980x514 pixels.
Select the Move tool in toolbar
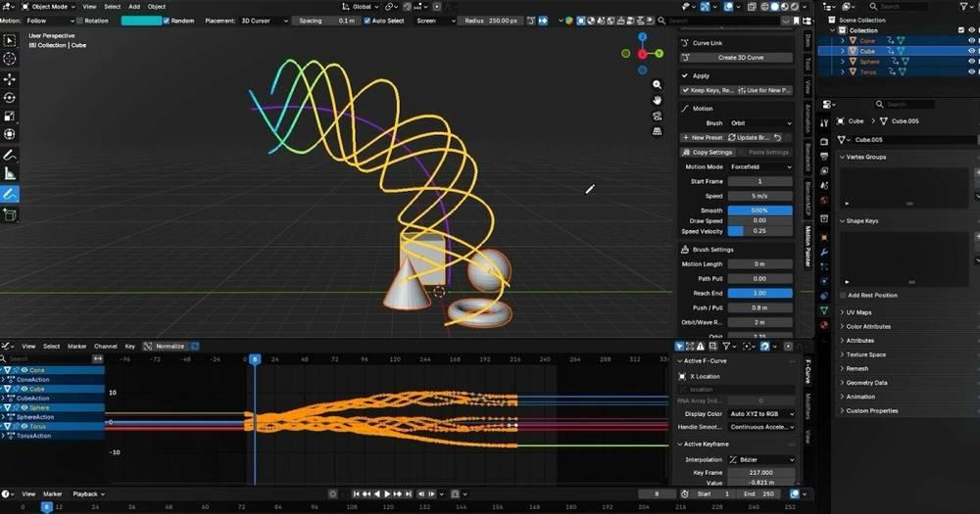click(10, 79)
